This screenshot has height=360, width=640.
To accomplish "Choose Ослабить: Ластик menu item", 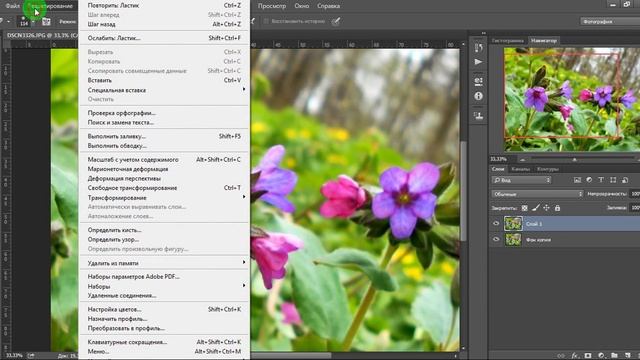I will [x=165, y=38].
